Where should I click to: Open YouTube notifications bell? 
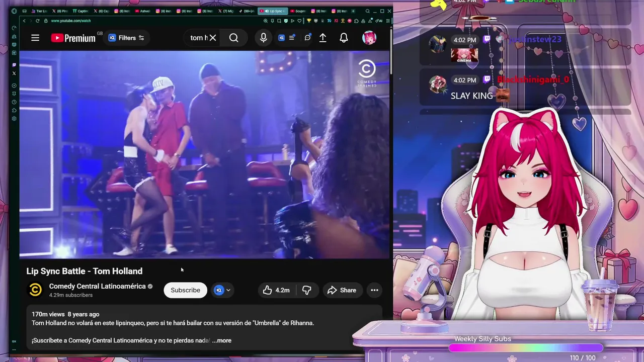[x=344, y=38]
